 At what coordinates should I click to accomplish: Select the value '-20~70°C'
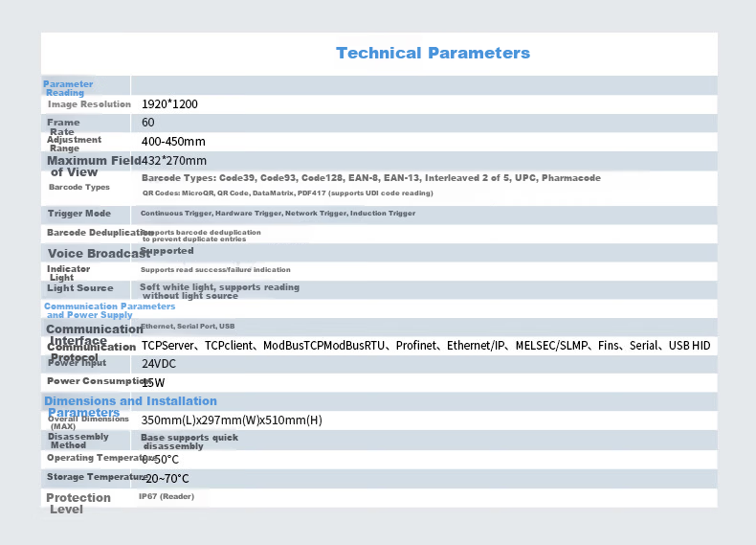(166, 479)
